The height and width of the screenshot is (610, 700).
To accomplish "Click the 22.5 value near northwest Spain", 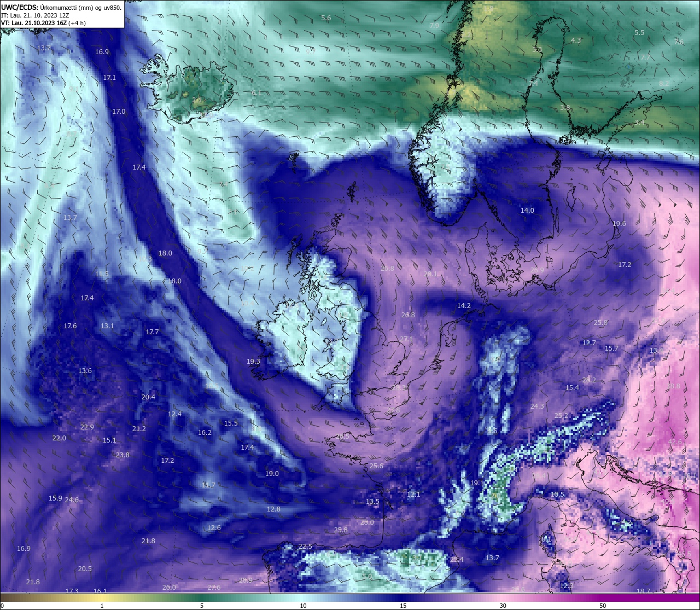I will click(x=305, y=546).
